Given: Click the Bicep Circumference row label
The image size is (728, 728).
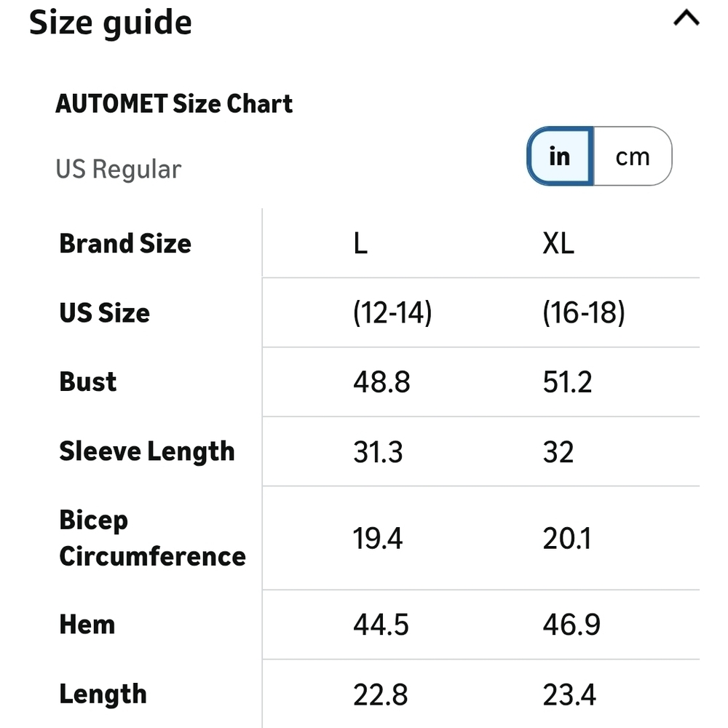Looking at the screenshot, I should (152, 538).
